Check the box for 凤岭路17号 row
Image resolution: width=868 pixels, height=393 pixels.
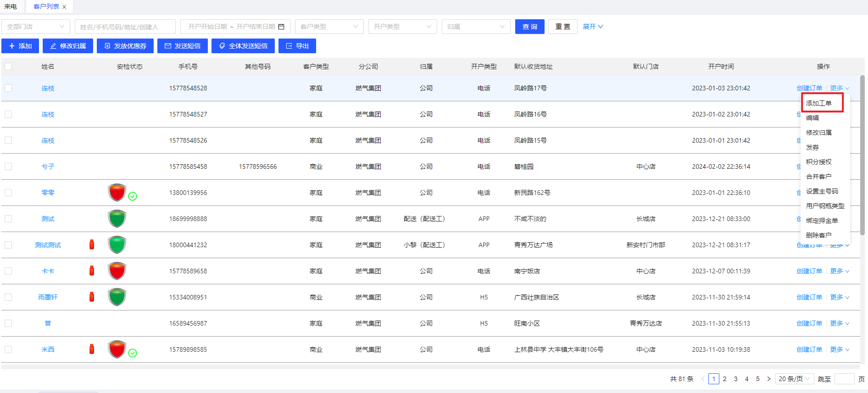pos(8,88)
